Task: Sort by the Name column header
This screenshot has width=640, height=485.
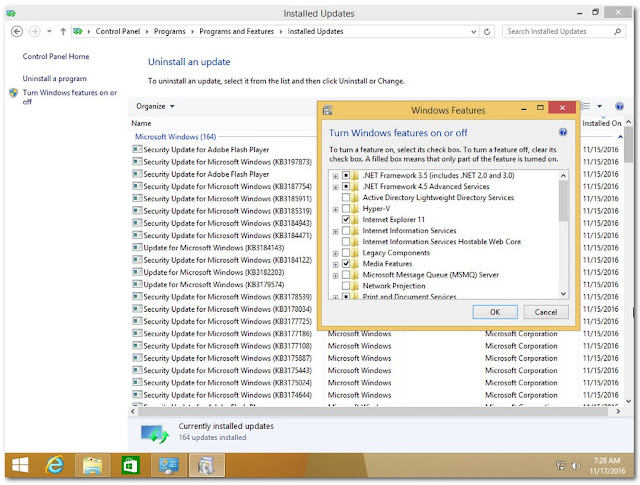Action: [141, 123]
